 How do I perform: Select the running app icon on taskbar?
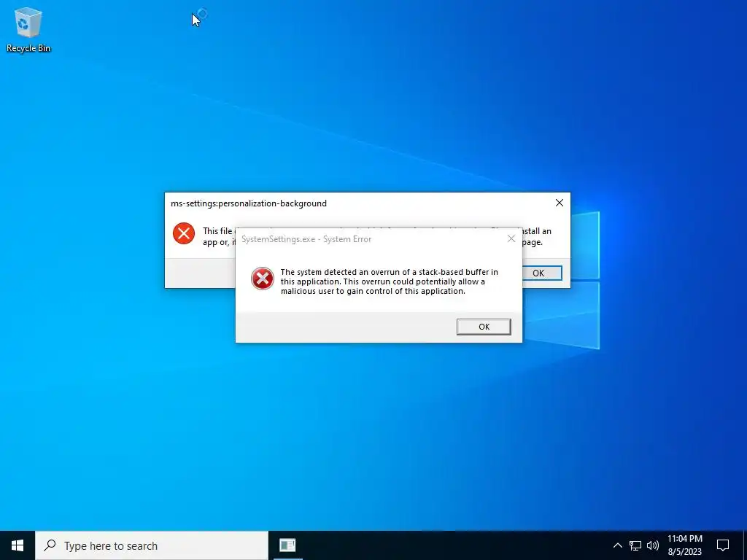[x=287, y=545]
